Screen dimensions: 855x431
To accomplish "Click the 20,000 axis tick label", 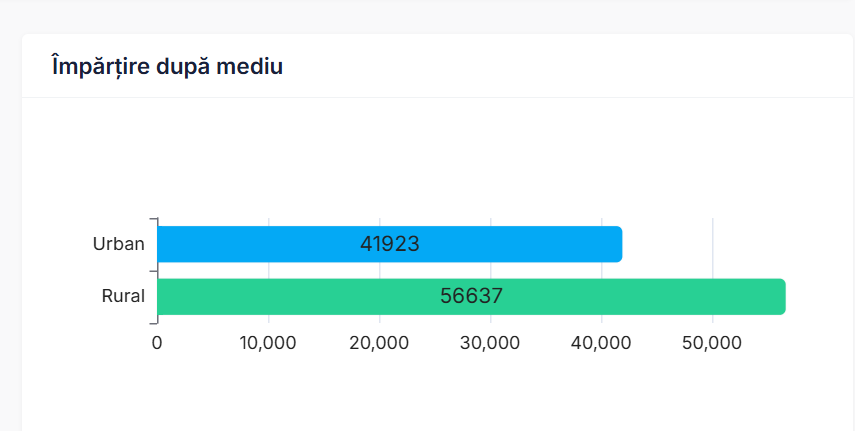I will point(379,343).
